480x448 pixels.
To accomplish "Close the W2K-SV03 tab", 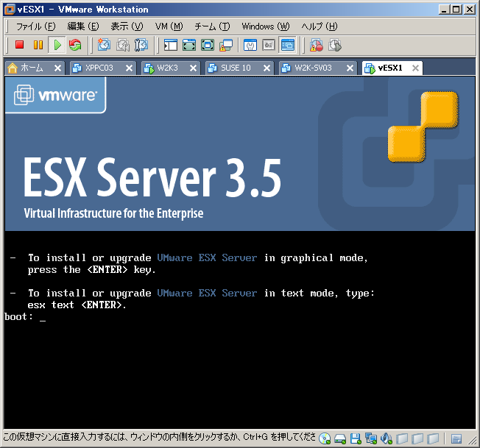I will tap(350, 68).
